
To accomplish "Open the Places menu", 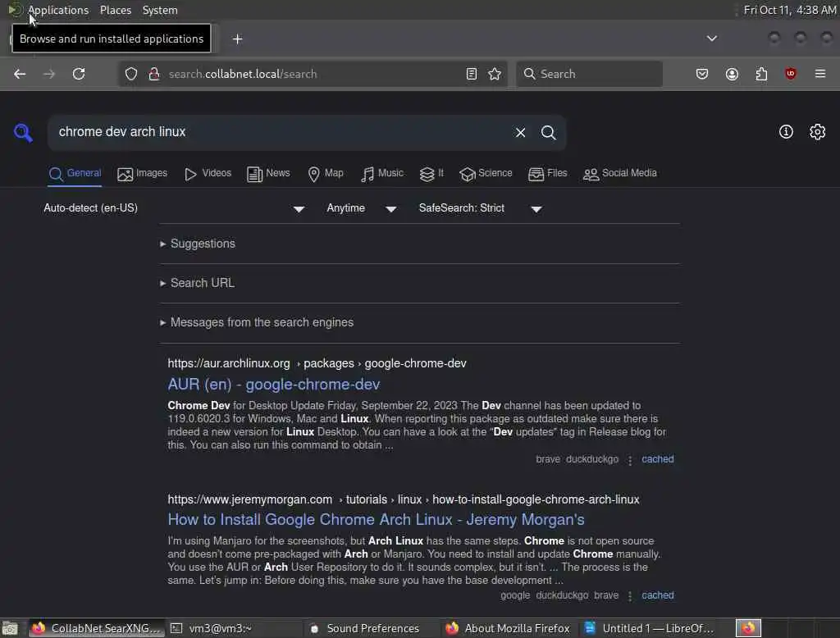I will pyautogui.click(x=116, y=10).
